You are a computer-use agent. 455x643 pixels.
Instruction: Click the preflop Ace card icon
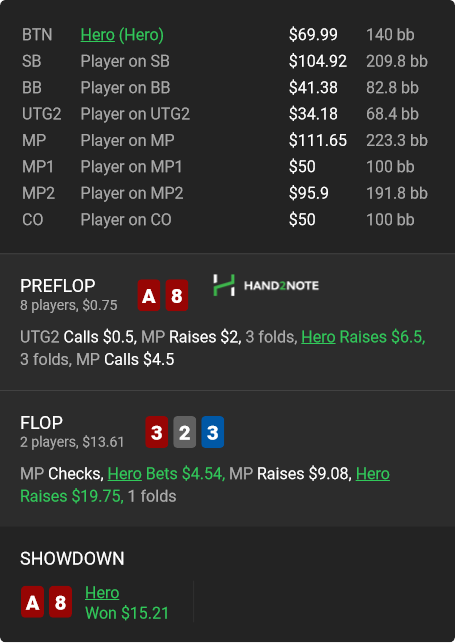[x=149, y=295]
